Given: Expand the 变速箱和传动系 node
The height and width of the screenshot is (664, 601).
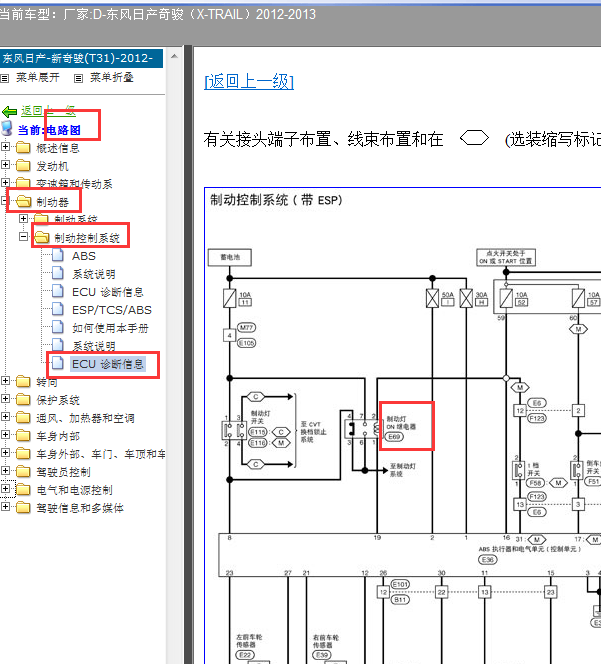Looking at the screenshot, I should (x=5, y=183).
